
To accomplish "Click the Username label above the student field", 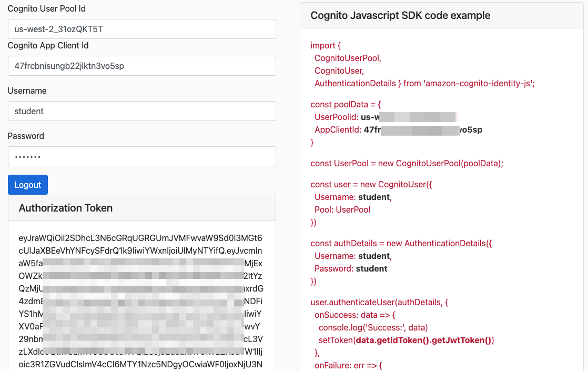I will tap(27, 91).
